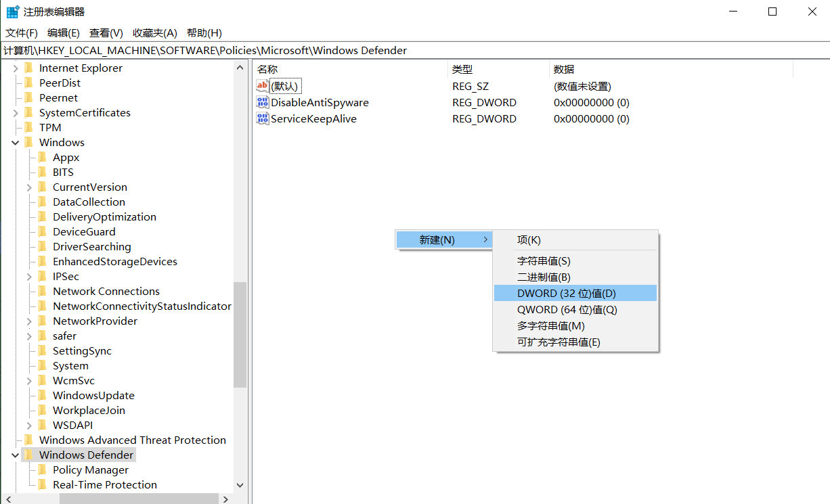
Task: Collapse the Windows tree node
Action: pos(15,142)
